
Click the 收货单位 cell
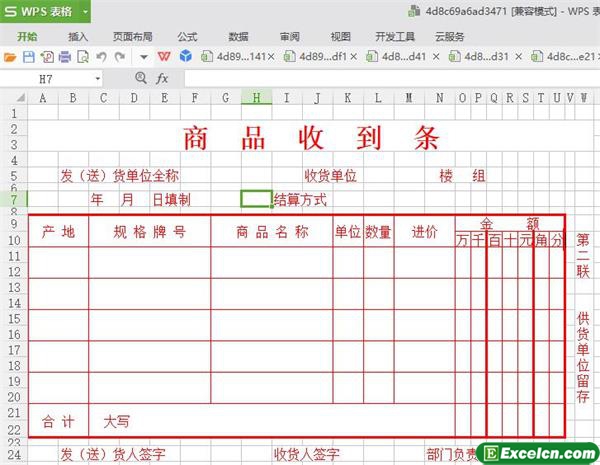click(x=331, y=176)
